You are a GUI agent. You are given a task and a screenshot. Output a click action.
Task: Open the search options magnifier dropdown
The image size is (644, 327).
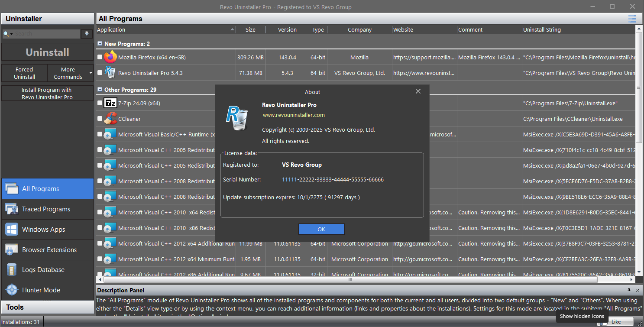click(7, 34)
